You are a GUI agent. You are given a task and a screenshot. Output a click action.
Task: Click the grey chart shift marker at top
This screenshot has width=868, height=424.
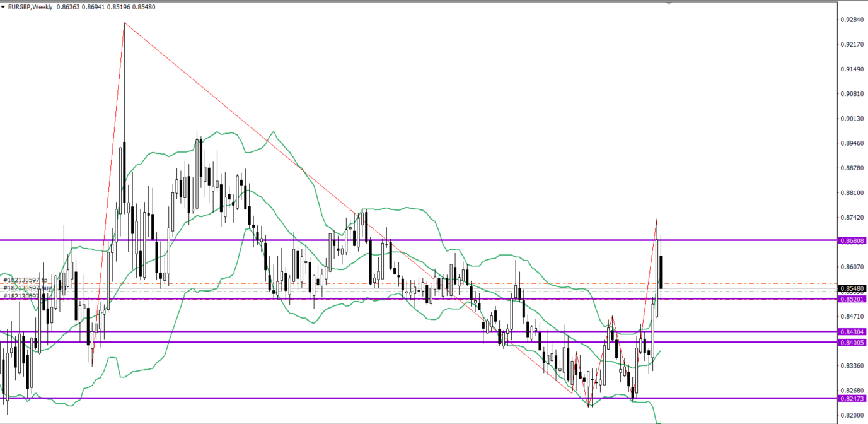669,3
